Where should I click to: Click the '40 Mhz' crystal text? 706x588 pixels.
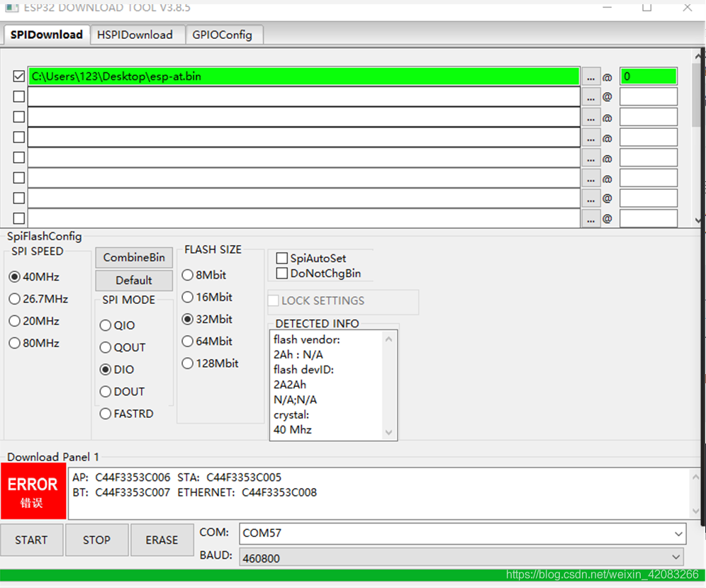coord(293,429)
